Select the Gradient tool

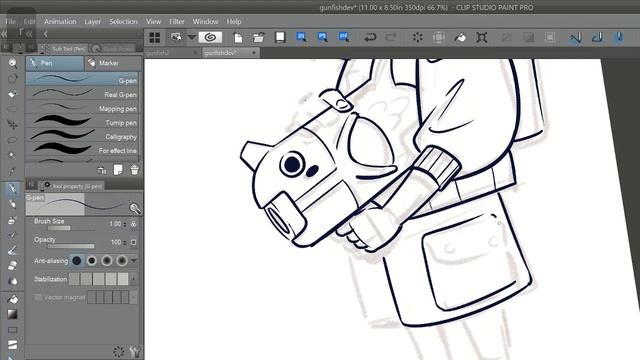(x=13, y=314)
